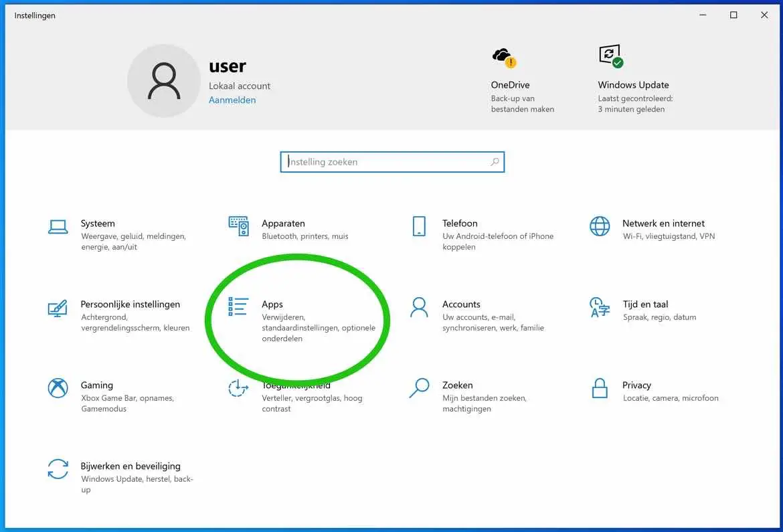783x532 pixels.
Task: Select the Tijd en taal icon
Action: coord(600,307)
